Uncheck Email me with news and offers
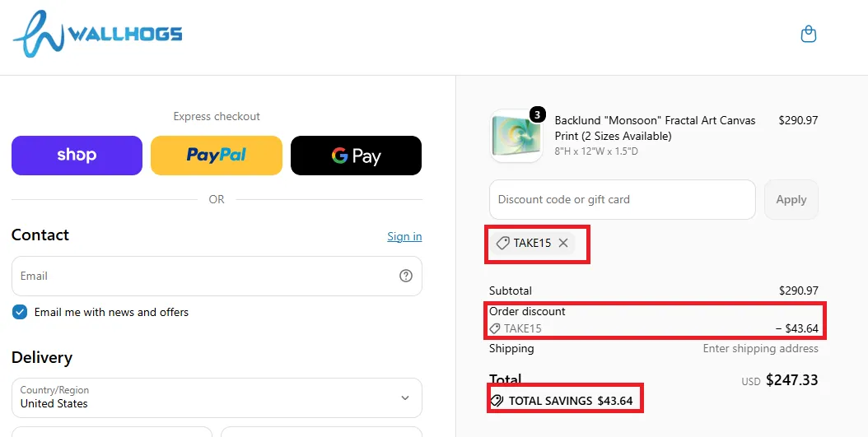This screenshot has height=437, width=868. point(20,312)
